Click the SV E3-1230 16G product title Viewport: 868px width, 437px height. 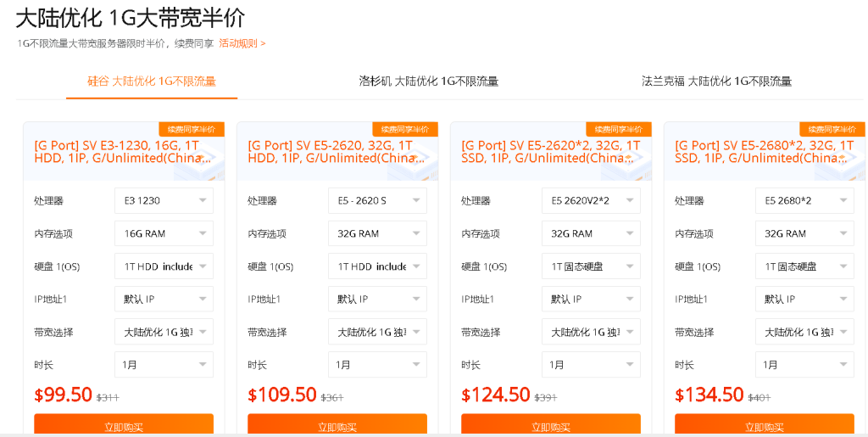tap(117, 152)
